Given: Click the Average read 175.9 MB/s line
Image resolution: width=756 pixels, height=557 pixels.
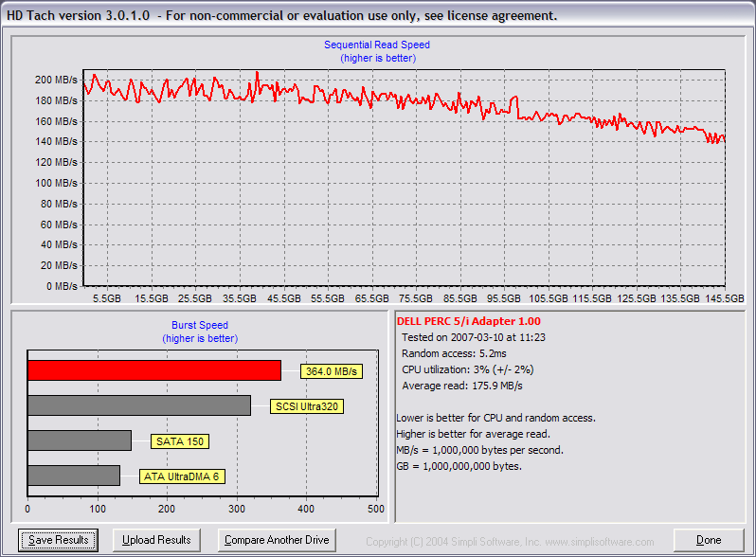Looking at the screenshot, I should [461, 386].
